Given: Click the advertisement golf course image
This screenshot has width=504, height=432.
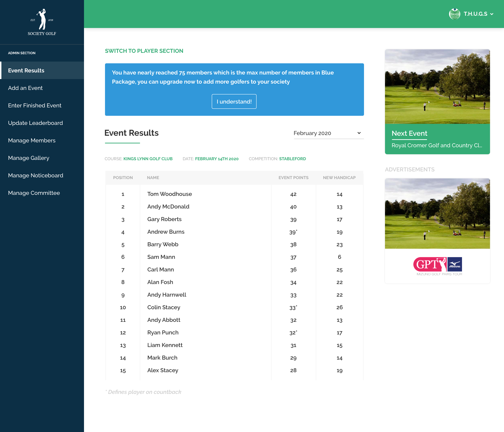Looking at the screenshot, I should click(x=437, y=213).
